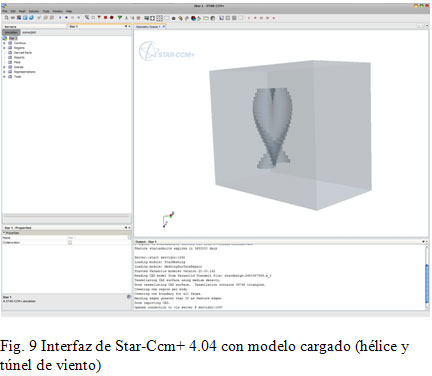The height and width of the screenshot is (376, 432).
Task: Switch to the Geometry Scene 1 tab
Action: (148, 26)
